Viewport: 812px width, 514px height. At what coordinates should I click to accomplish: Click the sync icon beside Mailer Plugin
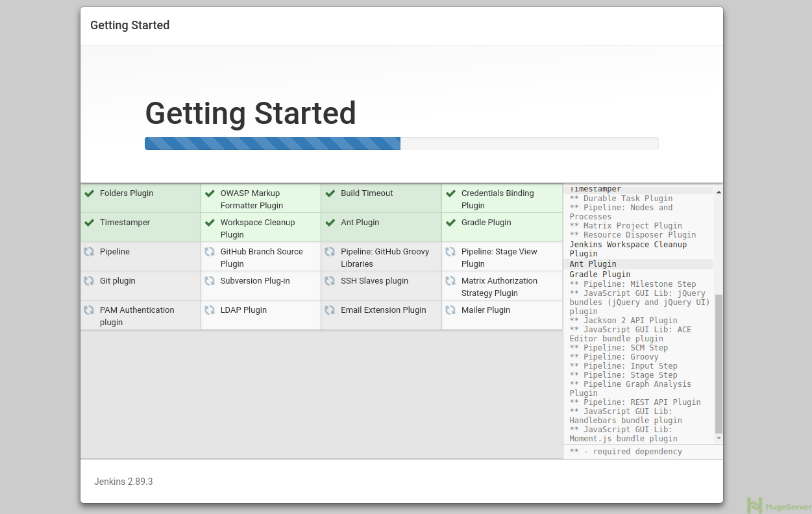click(450, 310)
